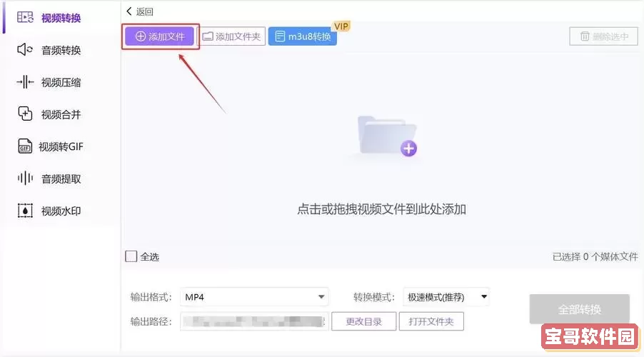Screen dimensions: 644x357
Task: Select the 音频转换 audio conversion icon
Action: (x=25, y=49)
